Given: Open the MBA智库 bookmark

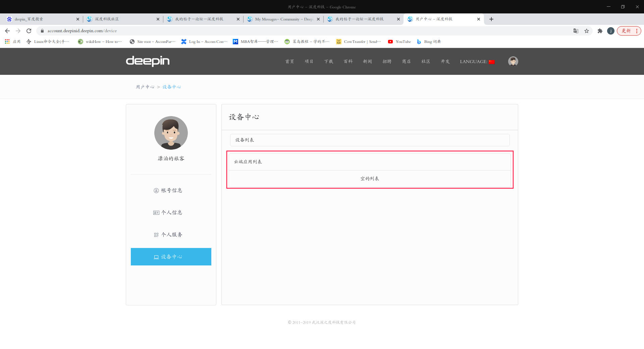Looking at the screenshot, I should click(x=256, y=42).
